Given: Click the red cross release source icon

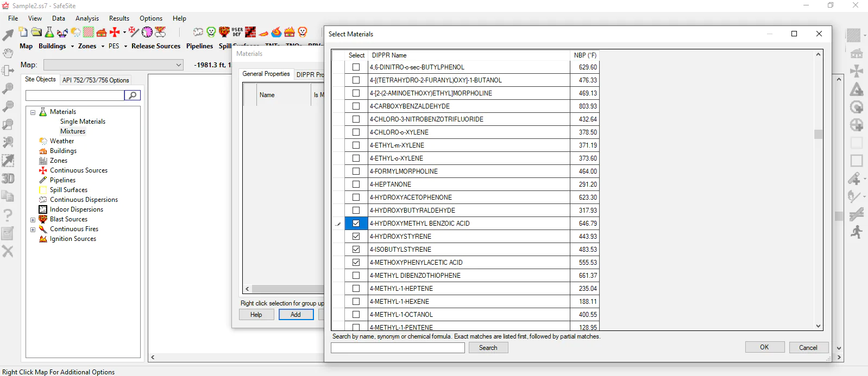Looking at the screenshot, I should click(x=115, y=32).
